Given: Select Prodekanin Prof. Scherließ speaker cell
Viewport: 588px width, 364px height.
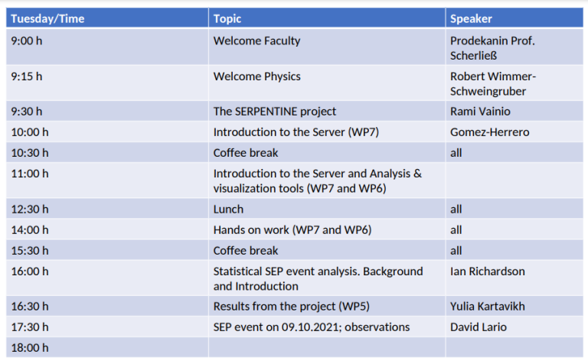Looking at the screenshot, I should coord(514,47).
